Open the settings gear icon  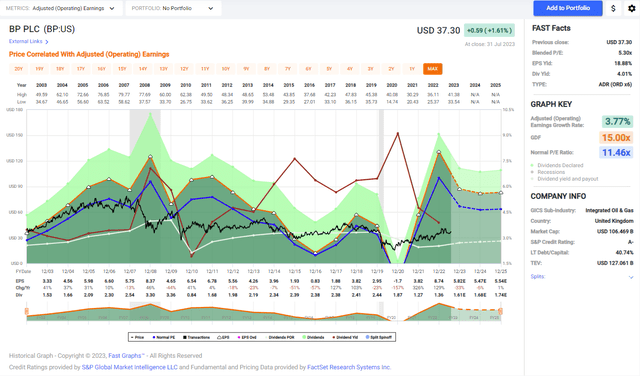[x=631, y=9]
